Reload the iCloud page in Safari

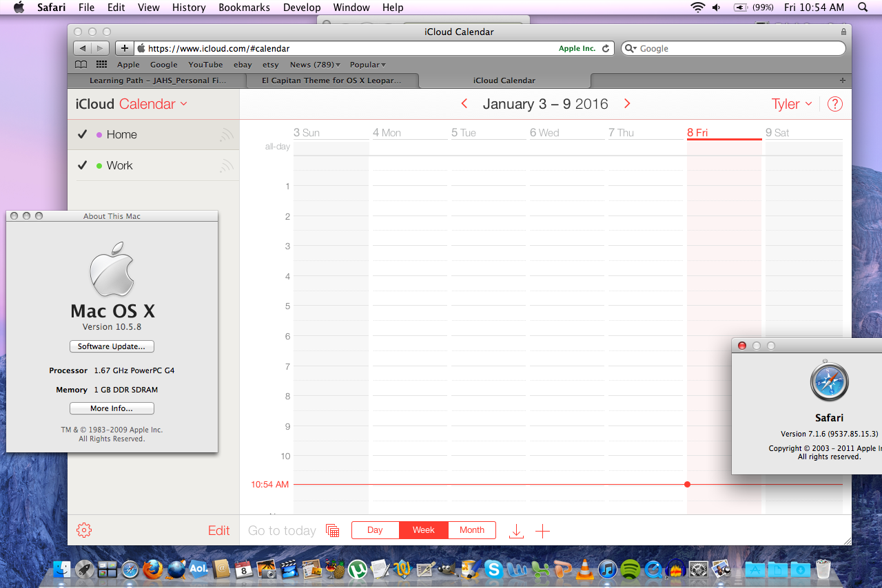606,49
